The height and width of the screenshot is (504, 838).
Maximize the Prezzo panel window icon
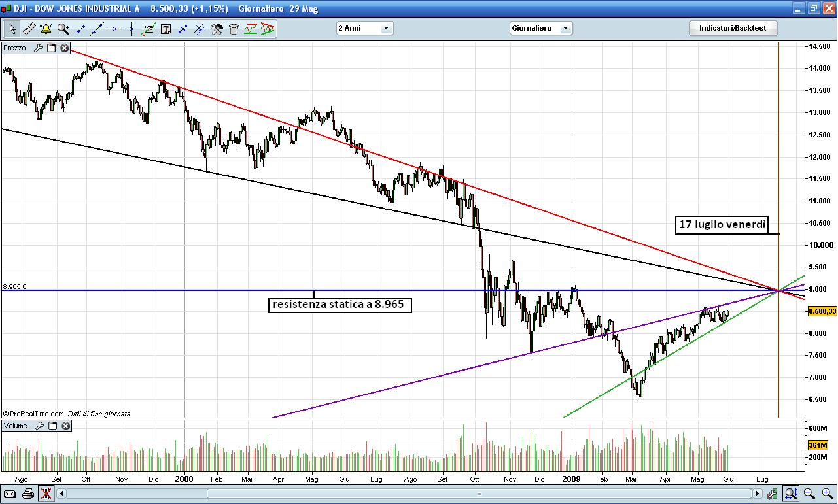point(52,48)
